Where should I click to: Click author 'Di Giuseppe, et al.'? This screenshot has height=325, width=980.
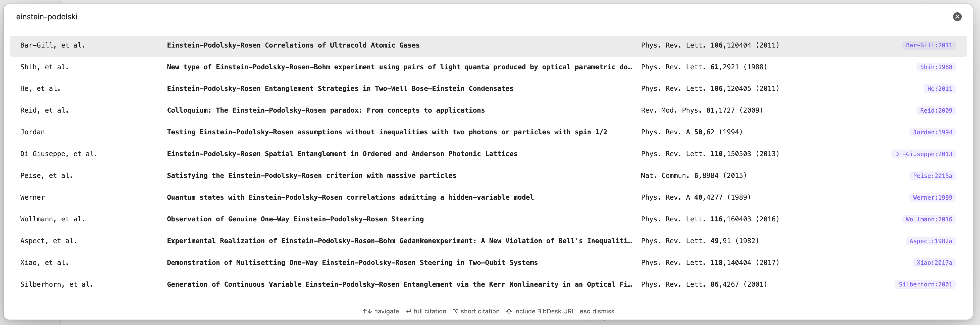[x=58, y=154]
